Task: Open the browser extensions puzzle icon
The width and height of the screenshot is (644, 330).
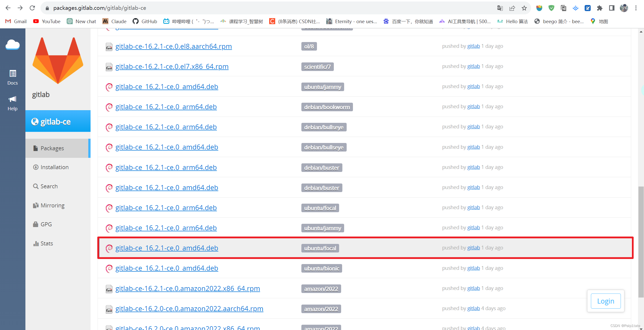Action: click(x=599, y=8)
